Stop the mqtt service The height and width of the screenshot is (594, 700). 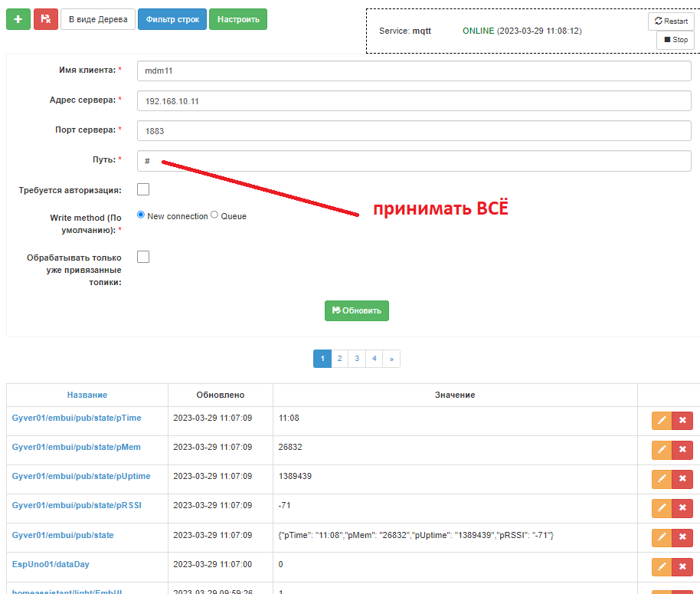click(x=675, y=40)
